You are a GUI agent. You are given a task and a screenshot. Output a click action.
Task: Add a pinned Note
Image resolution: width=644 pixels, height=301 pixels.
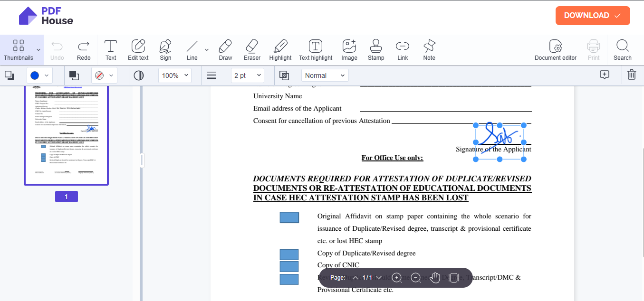tap(429, 50)
